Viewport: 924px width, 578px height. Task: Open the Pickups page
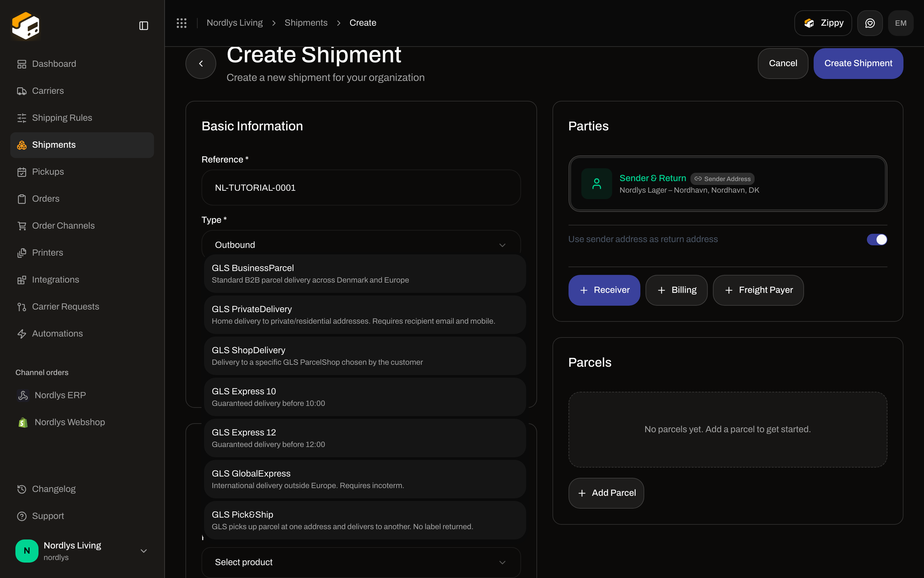click(x=82, y=172)
